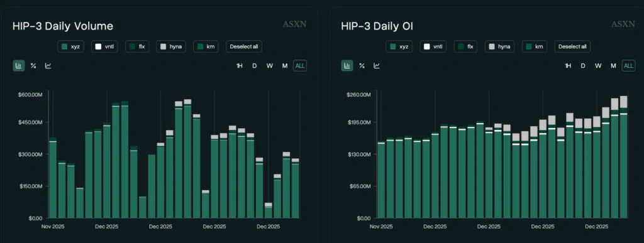Switch Daily Volume chart to line view
This screenshot has height=243, width=644.
[x=48, y=65]
